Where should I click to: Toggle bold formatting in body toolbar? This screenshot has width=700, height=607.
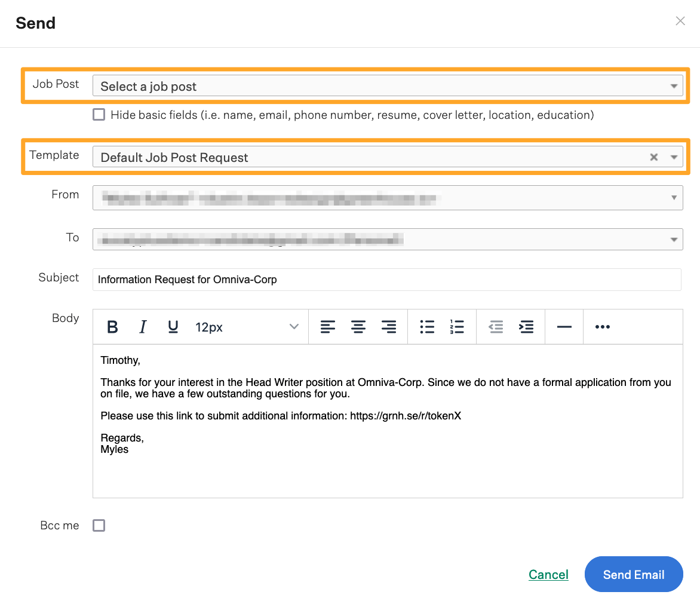click(112, 327)
